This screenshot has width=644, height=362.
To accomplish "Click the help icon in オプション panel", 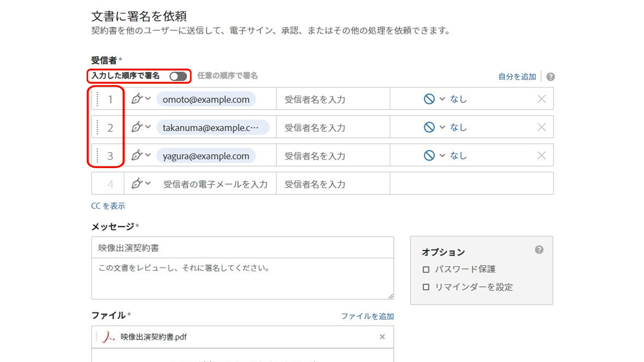I will click(539, 250).
